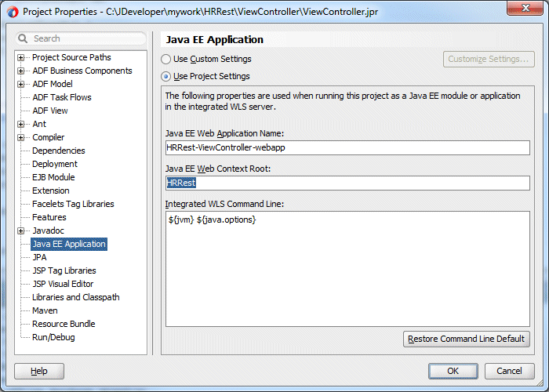
Task: Open the Maven category
Action: (x=45, y=310)
